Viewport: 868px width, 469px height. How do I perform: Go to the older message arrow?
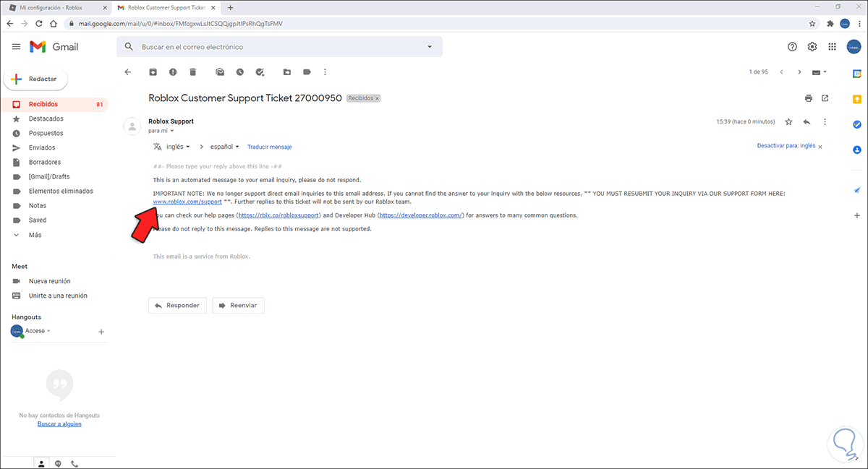(x=799, y=72)
